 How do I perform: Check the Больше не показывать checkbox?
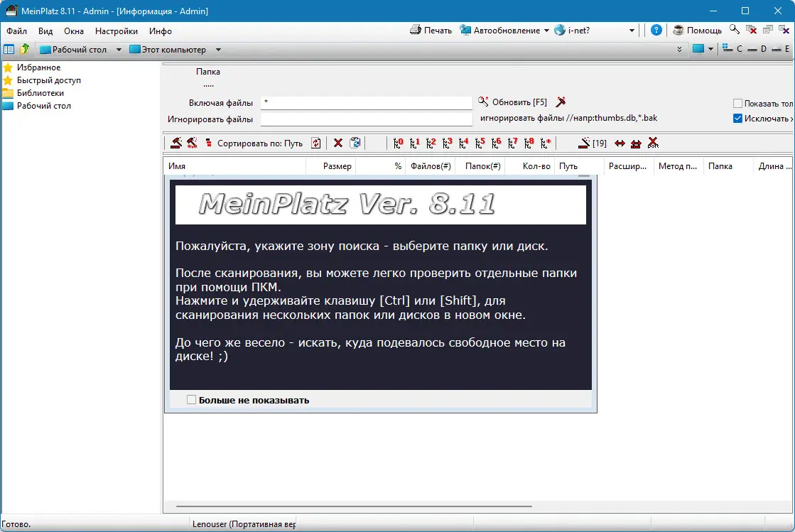coord(191,400)
